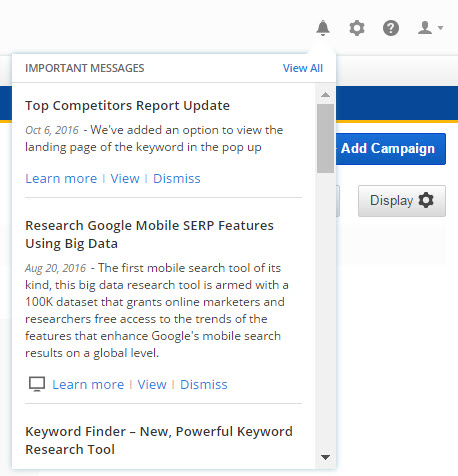458x476 pixels.
Task: Dismiss the Google Mobile SERP Features message
Action: pyautogui.click(x=204, y=385)
